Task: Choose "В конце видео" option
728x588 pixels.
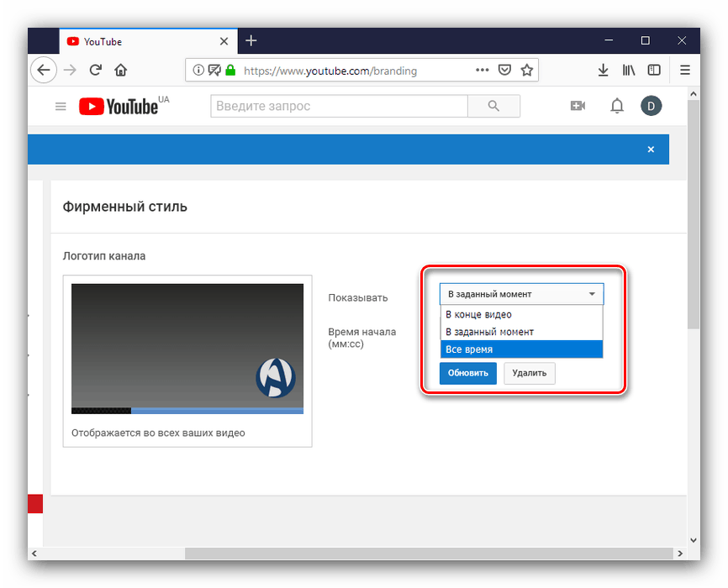Action: click(x=521, y=314)
